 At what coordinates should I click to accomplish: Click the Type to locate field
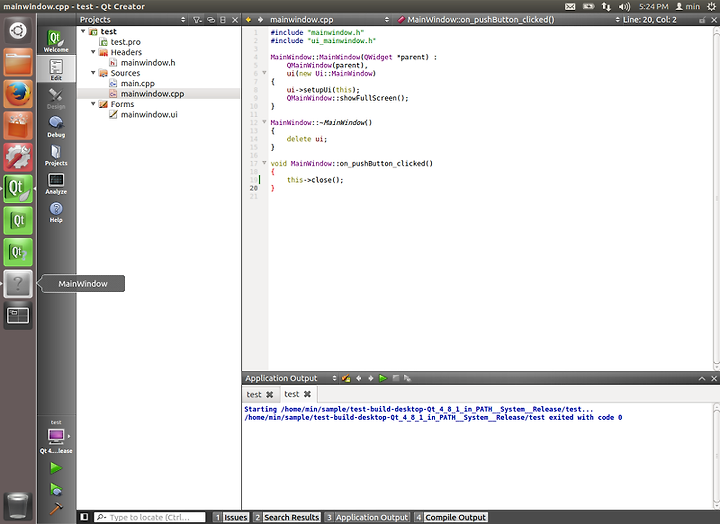pyautogui.click(x=150, y=517)
